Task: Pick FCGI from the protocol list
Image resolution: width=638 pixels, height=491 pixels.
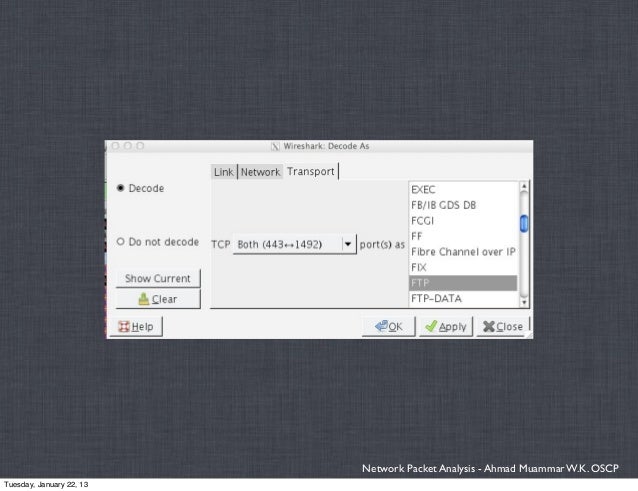Action: (463, 220)
